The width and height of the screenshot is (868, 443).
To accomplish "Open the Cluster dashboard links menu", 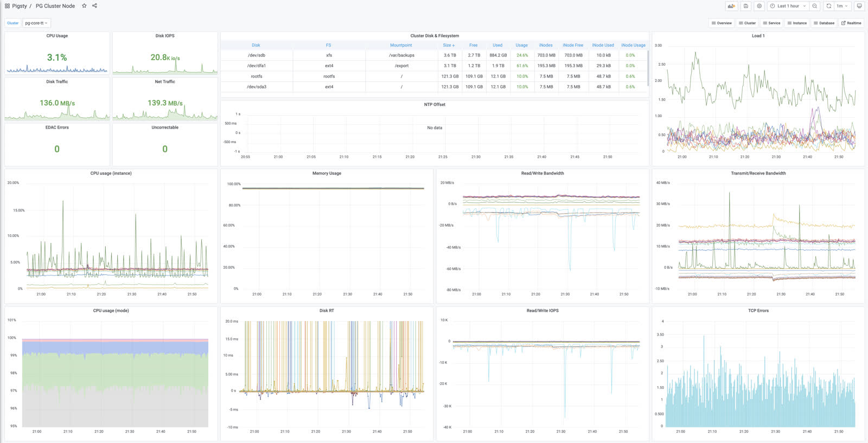I will point(747,23).
